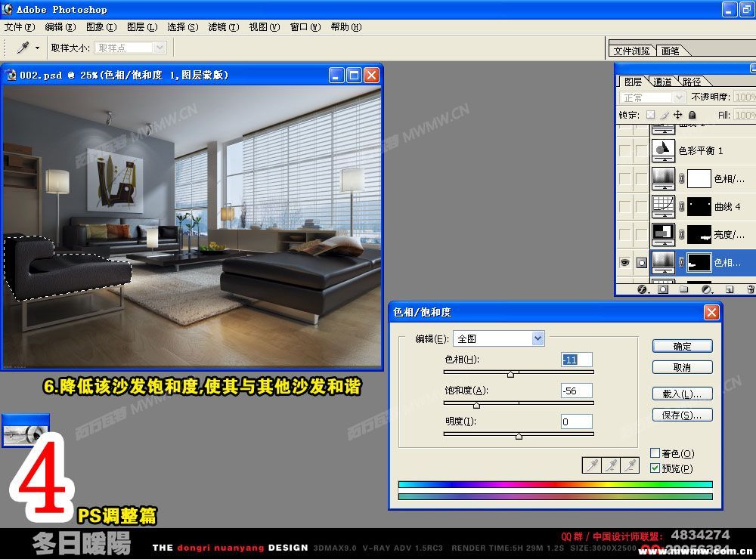The image size is (756, 559).
Task: Open the layer style (f) button
Action: tap(643, 289)
